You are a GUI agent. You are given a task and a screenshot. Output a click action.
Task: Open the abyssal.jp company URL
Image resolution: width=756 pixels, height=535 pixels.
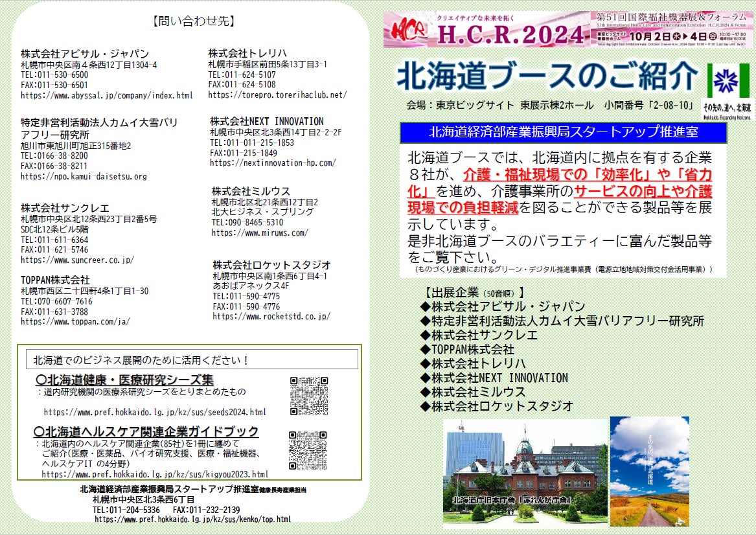(x=106, y=95)
